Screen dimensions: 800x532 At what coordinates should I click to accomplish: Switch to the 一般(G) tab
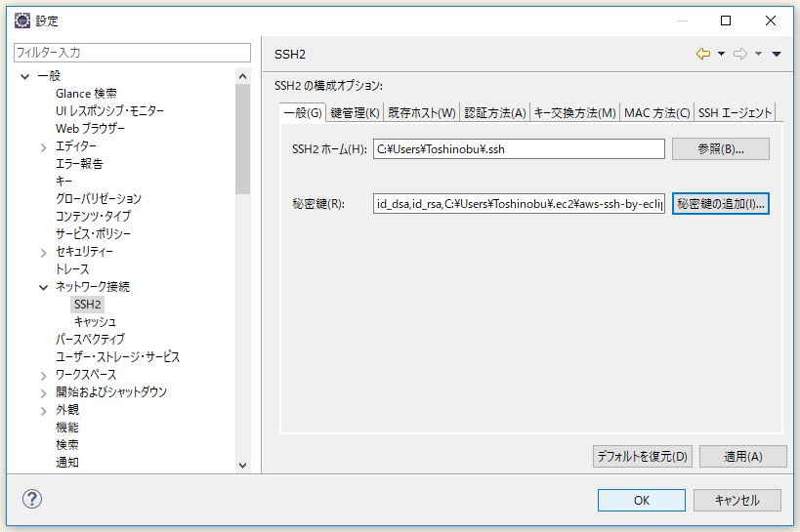(303, 112)
